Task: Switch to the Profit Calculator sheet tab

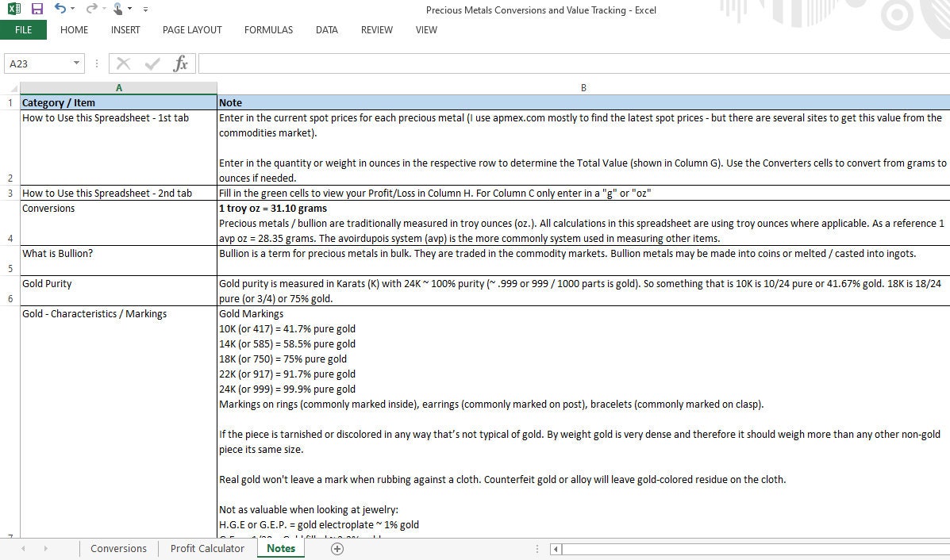Action: coord(207,548)
